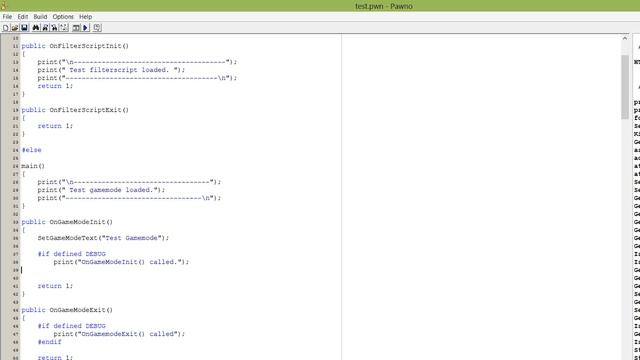Click the vertical scrollbar thumb in the editor
Image resolution: width=640 pixels, height=360 pixels.
click(x=624, y=87)
